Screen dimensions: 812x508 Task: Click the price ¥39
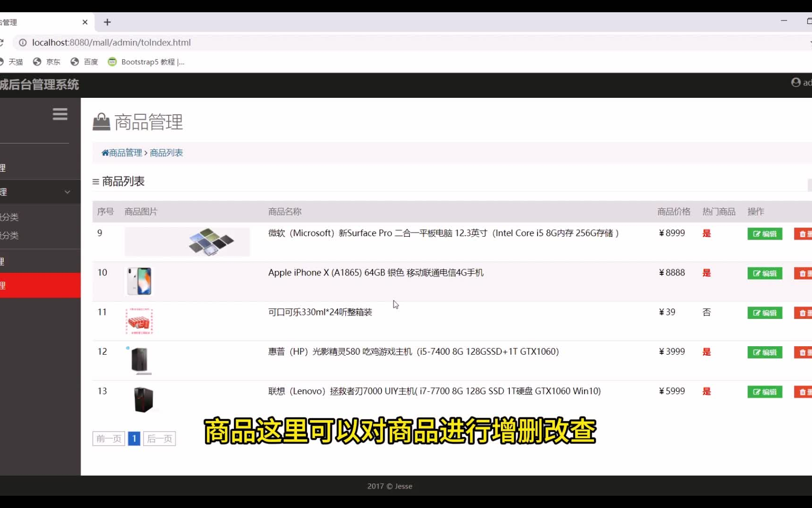tap(667, 312)
